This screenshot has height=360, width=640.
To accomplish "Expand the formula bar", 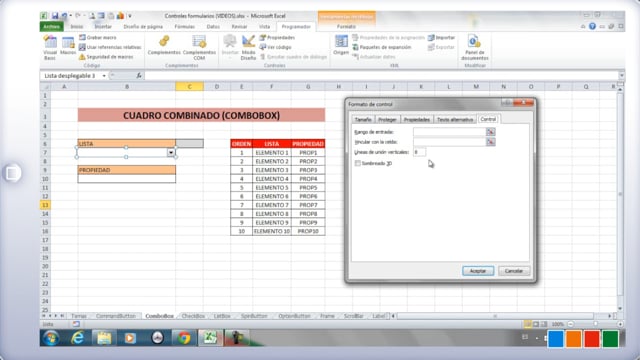I will coord(621,76).
